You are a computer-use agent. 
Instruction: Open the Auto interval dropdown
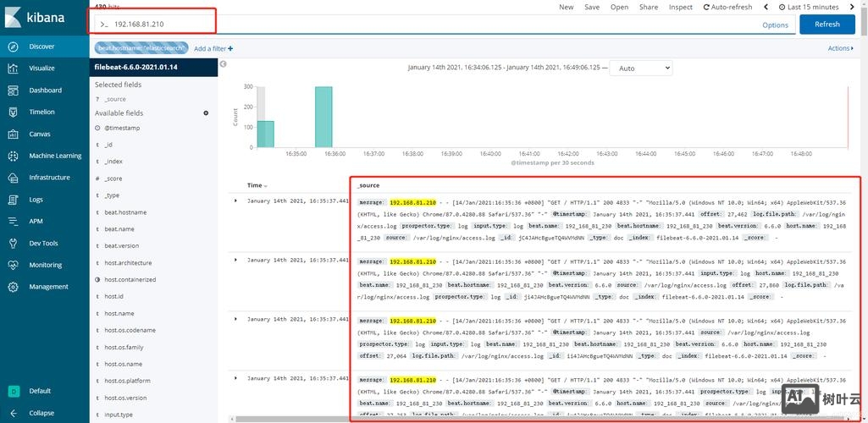pos(642,69)
